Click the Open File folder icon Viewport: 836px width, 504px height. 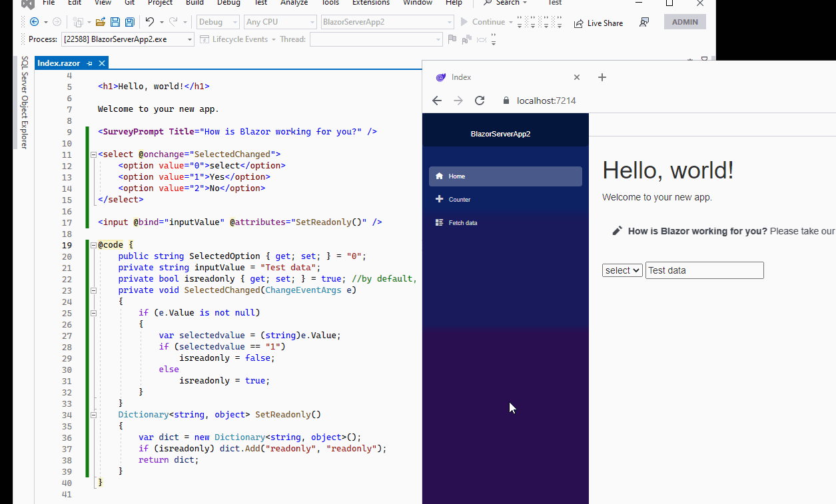pos(101,22)
